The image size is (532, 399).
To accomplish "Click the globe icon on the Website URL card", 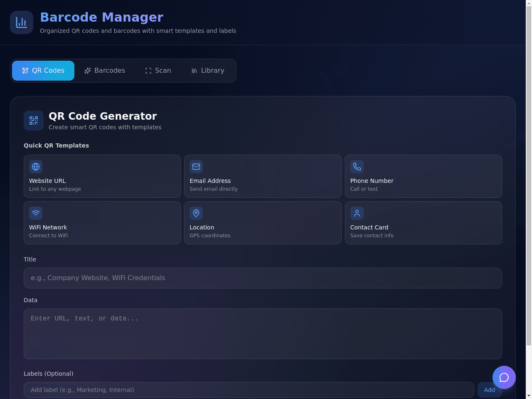I will [x=36, y=167].
